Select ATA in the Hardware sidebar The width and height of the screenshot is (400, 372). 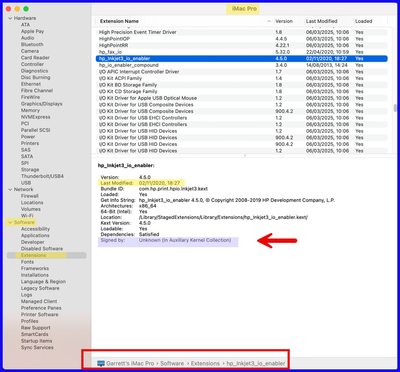click(25, 25)
